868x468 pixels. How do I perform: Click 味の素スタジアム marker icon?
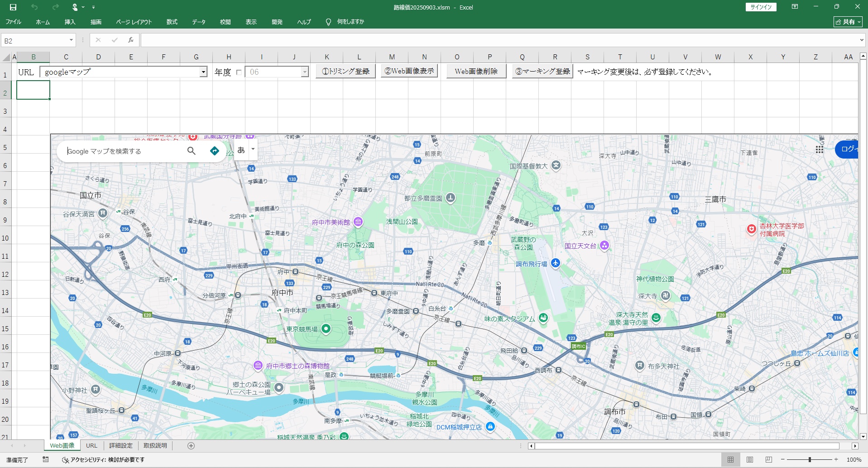(x=543, y=318)
